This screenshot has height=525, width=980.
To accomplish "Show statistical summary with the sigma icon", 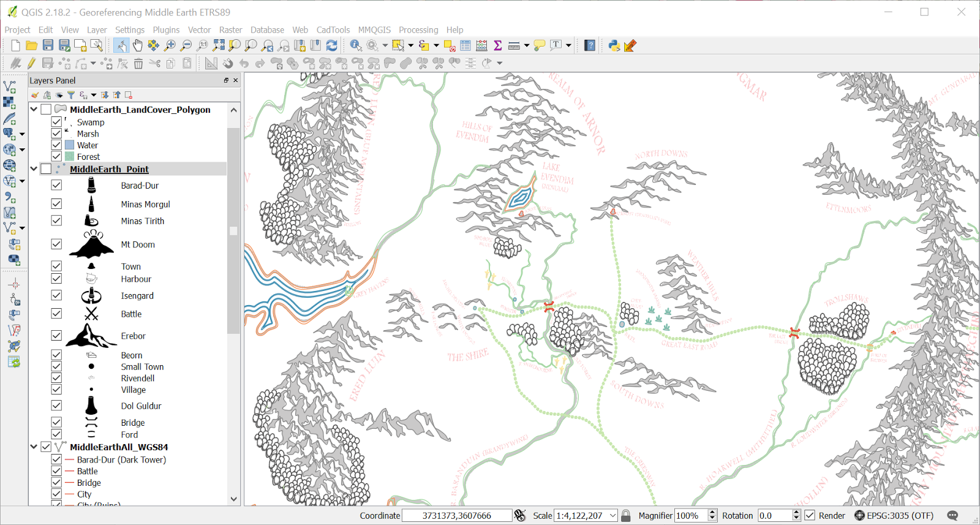I will pos(498,45).
